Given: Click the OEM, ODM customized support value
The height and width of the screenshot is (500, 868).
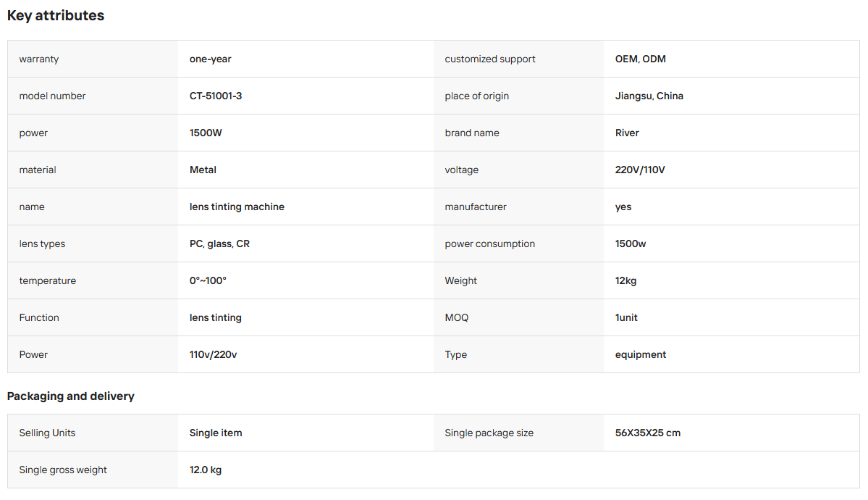Looking at the screenshot, I should (641, 59).
